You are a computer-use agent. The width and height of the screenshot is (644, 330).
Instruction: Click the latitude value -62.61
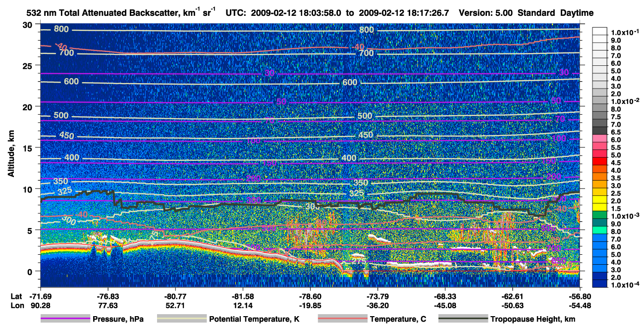[513, 296]
